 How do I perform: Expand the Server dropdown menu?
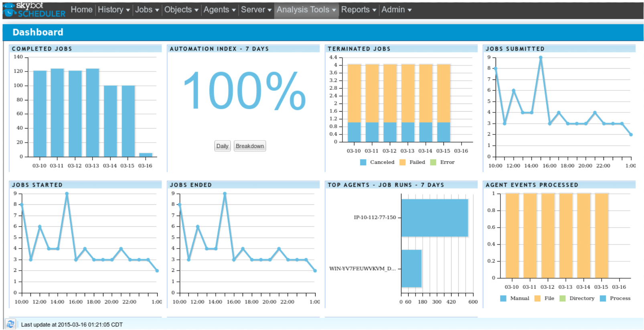pyautogui.click(x=256, y=10)
